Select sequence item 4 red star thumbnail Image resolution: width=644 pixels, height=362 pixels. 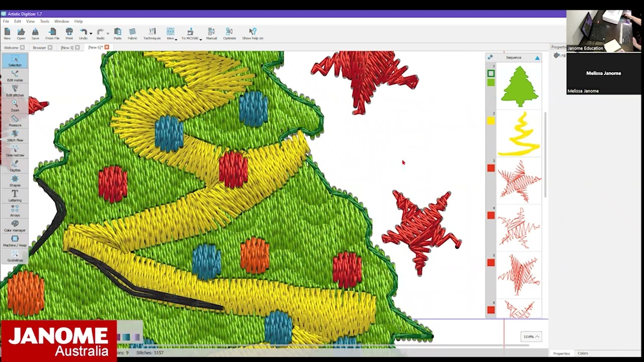coord(519,229)
